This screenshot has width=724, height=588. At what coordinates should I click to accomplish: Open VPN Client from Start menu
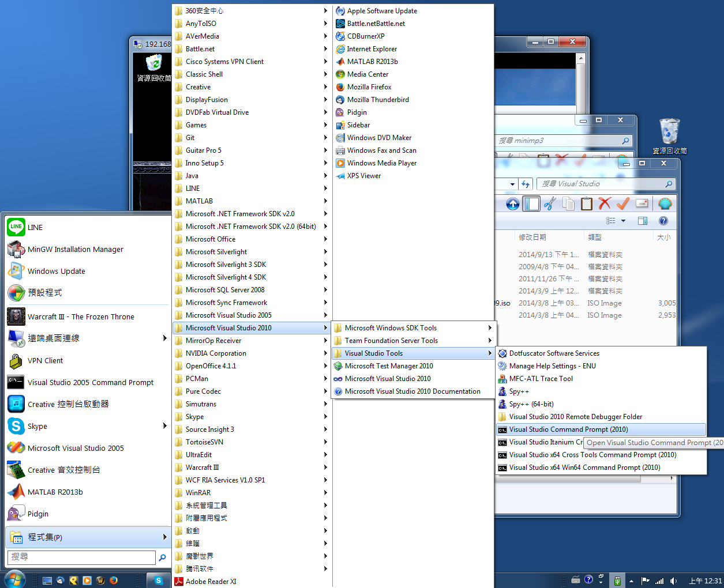pyautogui.click(x=87, y=360)
